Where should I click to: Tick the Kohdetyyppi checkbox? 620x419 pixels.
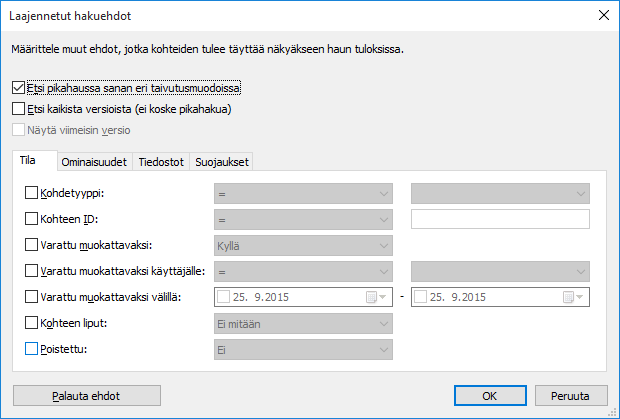tap(31, 193)
